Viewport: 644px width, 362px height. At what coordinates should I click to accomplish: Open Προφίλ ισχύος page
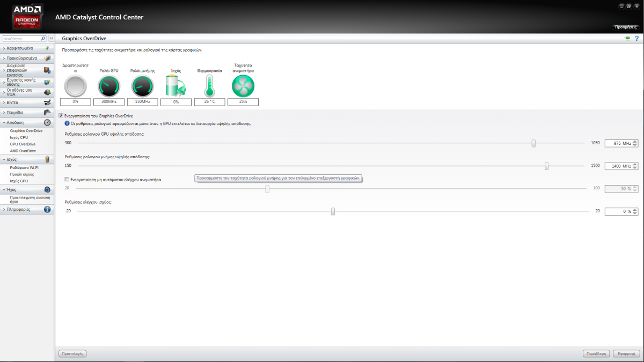coord(22,174)
